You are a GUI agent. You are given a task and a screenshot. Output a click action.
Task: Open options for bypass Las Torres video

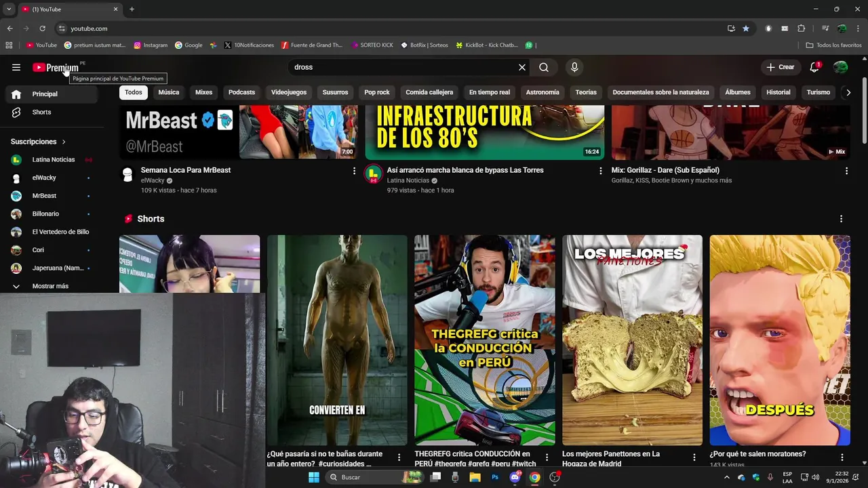600,171
